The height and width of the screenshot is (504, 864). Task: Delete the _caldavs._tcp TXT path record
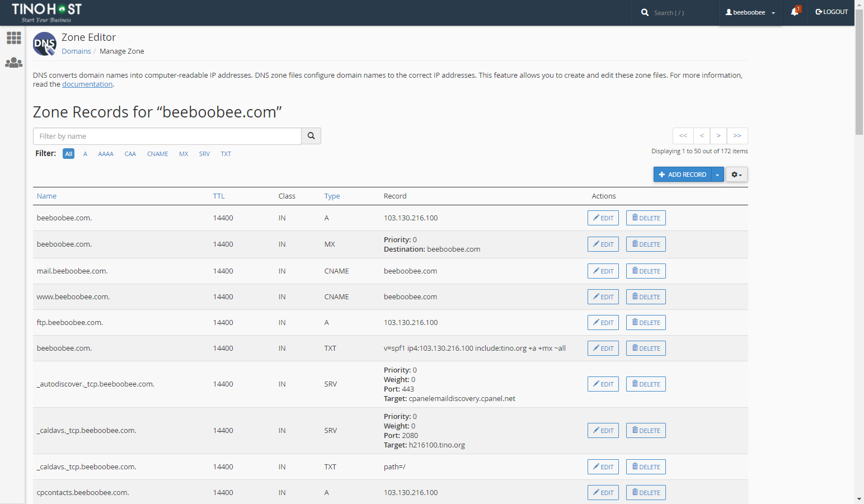click(x=646, y=467)
